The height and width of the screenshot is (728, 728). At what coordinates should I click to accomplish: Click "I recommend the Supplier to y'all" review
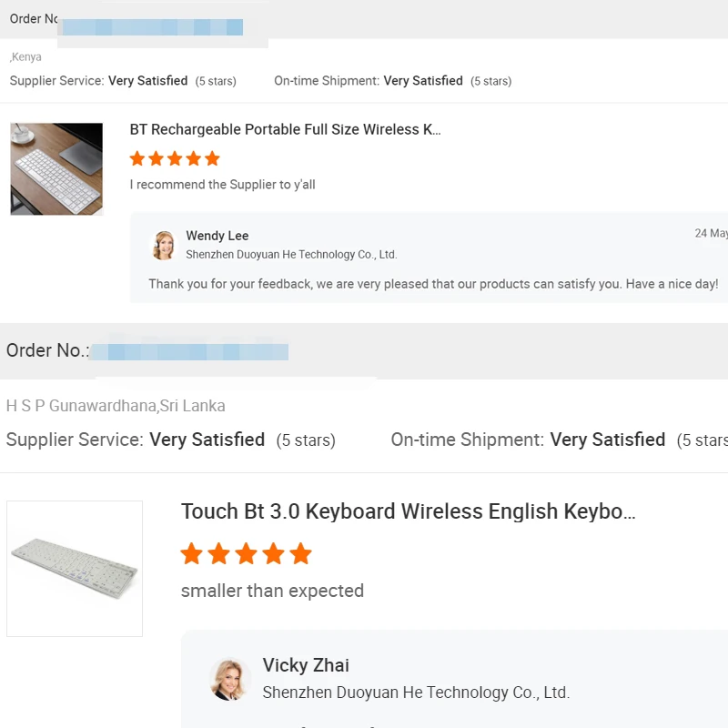[223, 185]
